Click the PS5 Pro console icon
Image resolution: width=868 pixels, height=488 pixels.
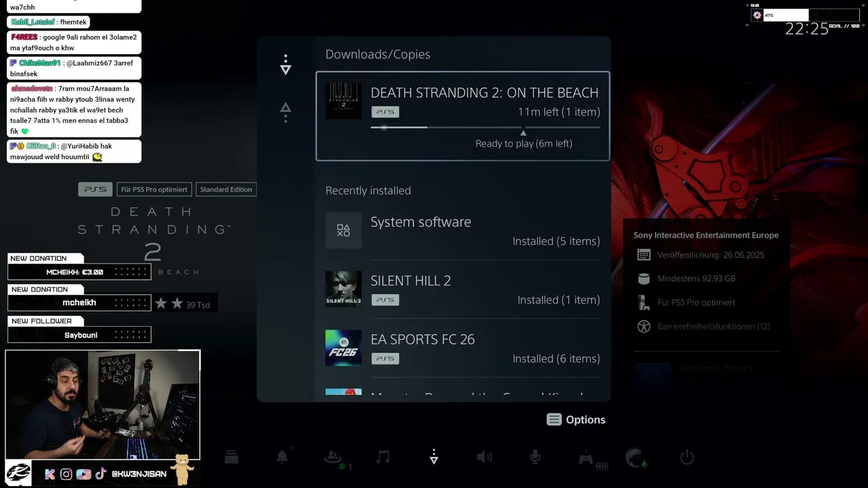(x=644, y=302)
